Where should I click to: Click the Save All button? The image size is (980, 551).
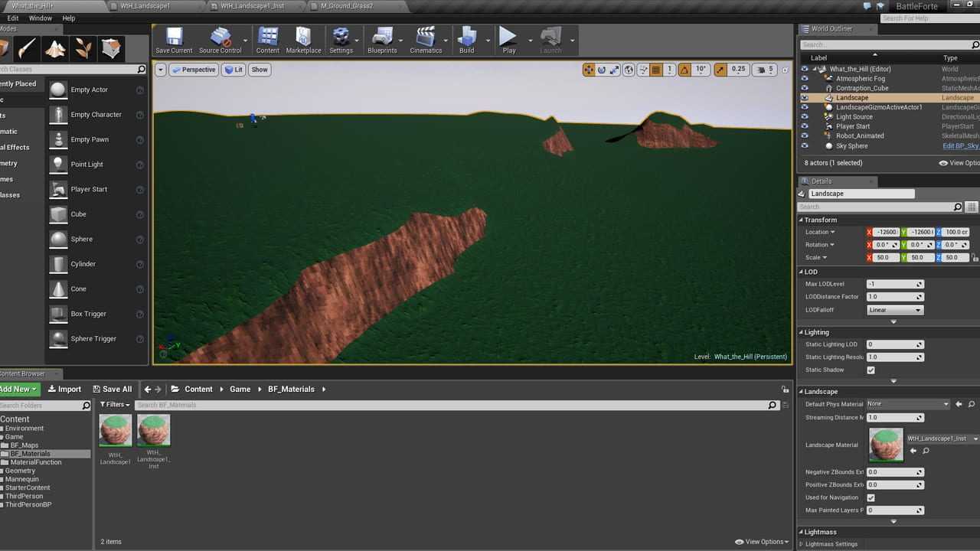(x=112, y=390)
